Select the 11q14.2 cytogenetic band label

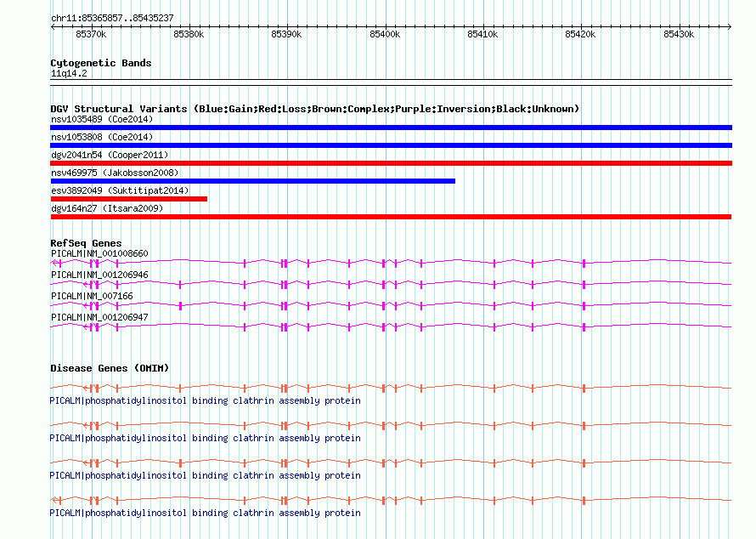69,73
